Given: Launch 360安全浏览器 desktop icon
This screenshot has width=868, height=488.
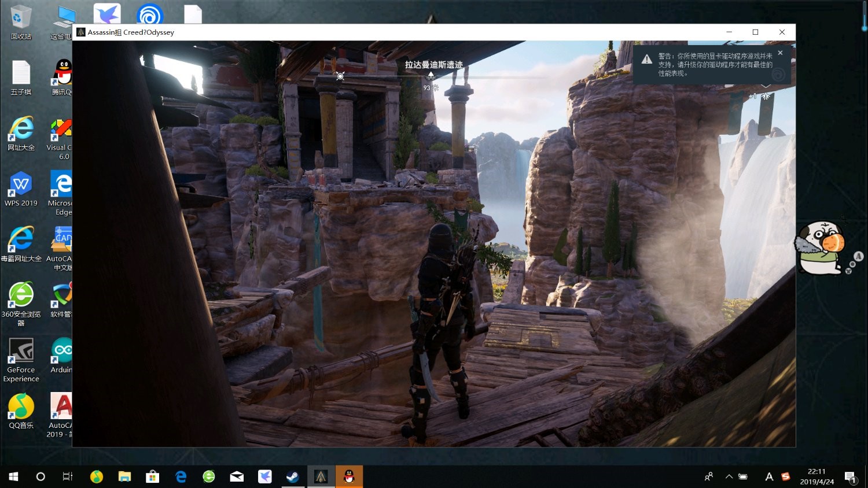Looking at the screenshot, I should pyautogui.click(x=21, y=304).
